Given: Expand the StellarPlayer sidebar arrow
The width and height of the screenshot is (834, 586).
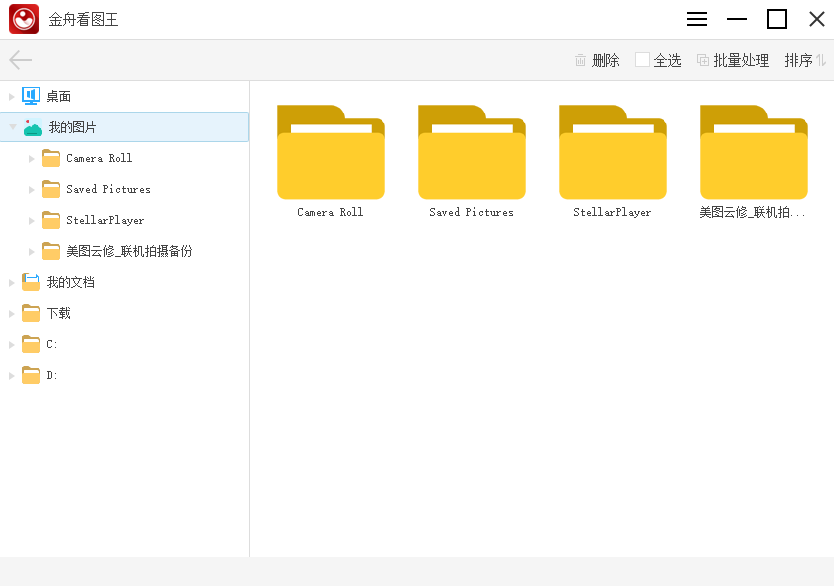Looking at the screenshot, I should point(31,220).
